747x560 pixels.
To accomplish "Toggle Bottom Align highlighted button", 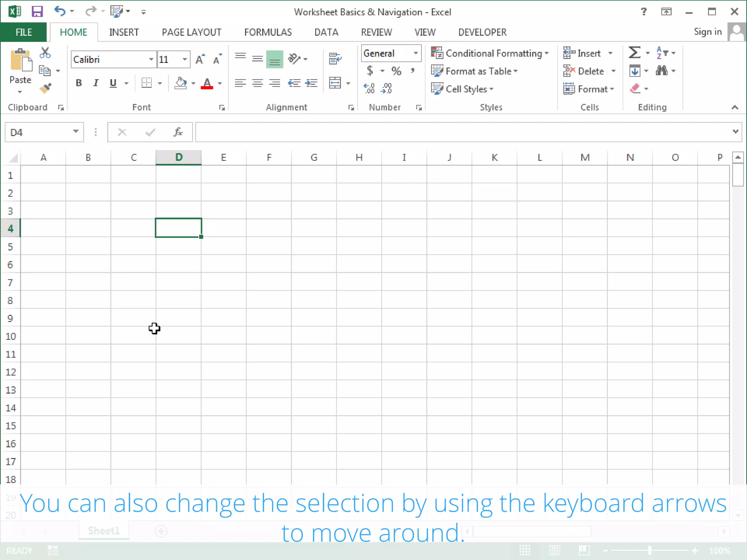I will coord(275,59).
